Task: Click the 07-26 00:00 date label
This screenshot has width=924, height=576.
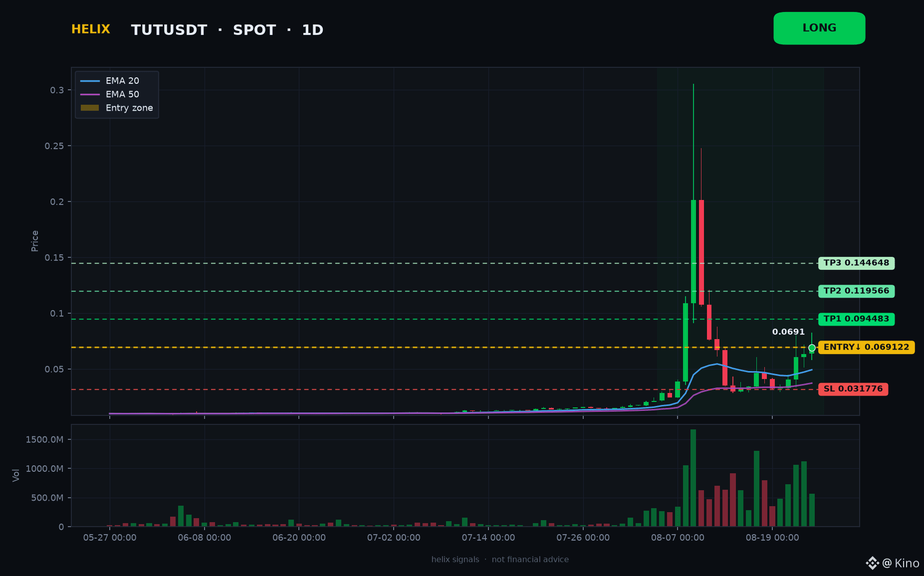Action: [583, 538]
